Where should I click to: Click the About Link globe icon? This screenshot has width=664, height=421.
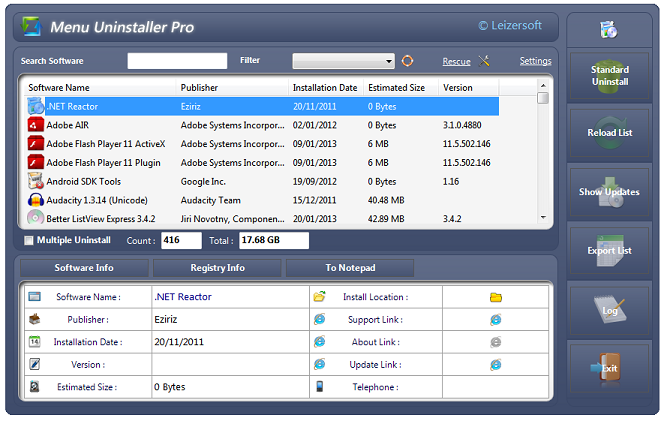[495, 342]
